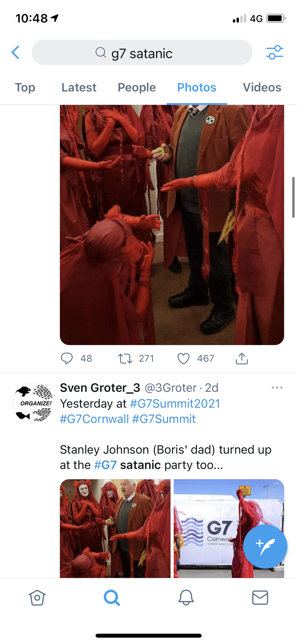Go to the Home tab icon

(x=37, y=597)
